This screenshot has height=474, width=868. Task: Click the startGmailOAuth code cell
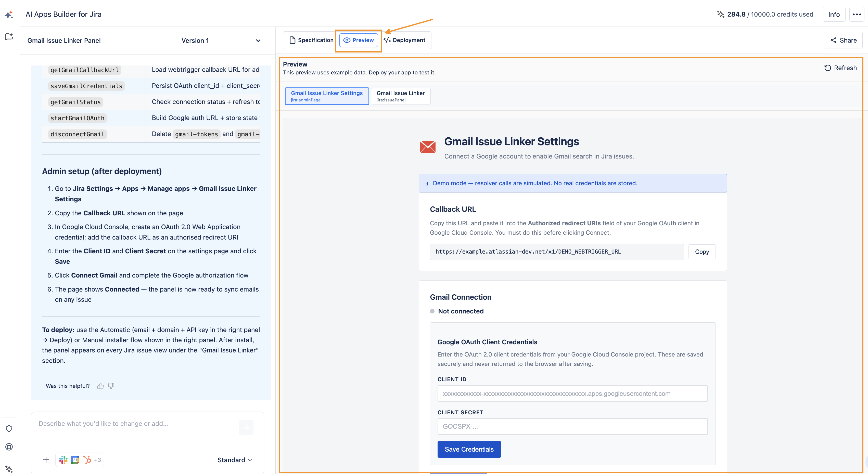(x=78, y=118)
